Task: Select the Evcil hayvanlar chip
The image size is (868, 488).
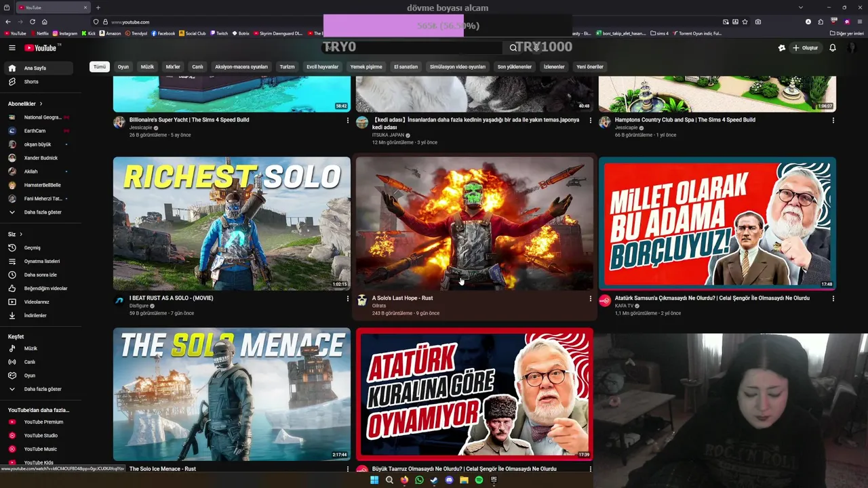Action: 322,67
